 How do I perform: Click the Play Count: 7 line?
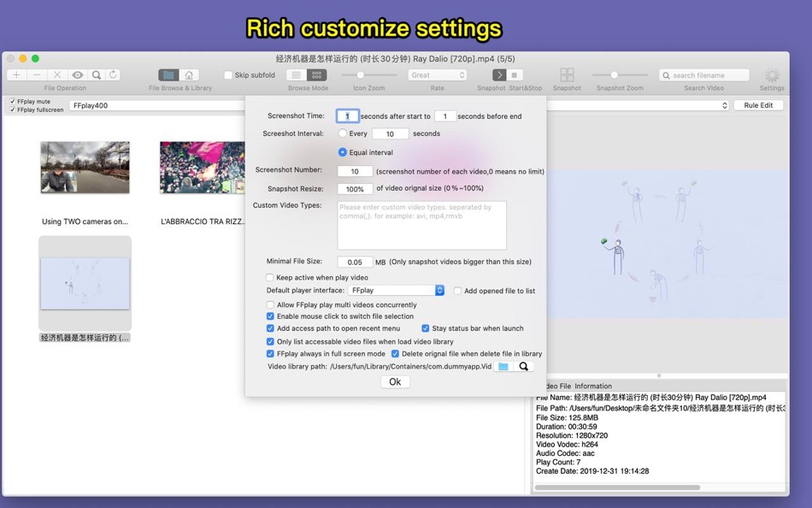[558, 462]
